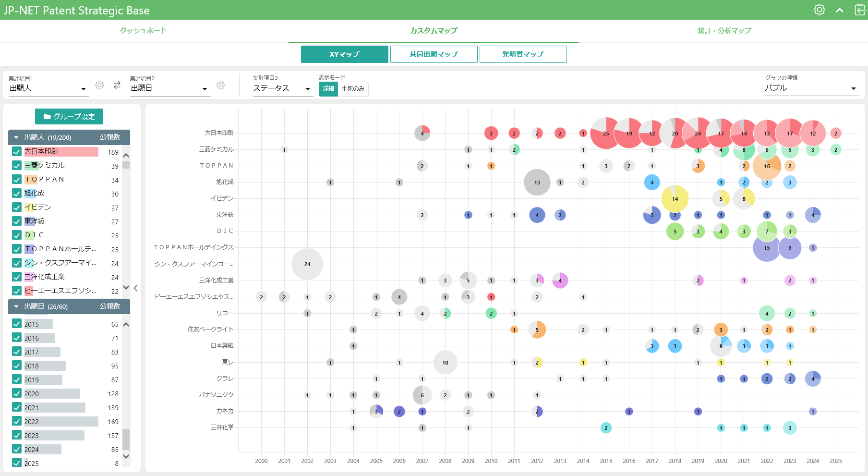Sort filing dates by 公報数 header

(110, 306)
